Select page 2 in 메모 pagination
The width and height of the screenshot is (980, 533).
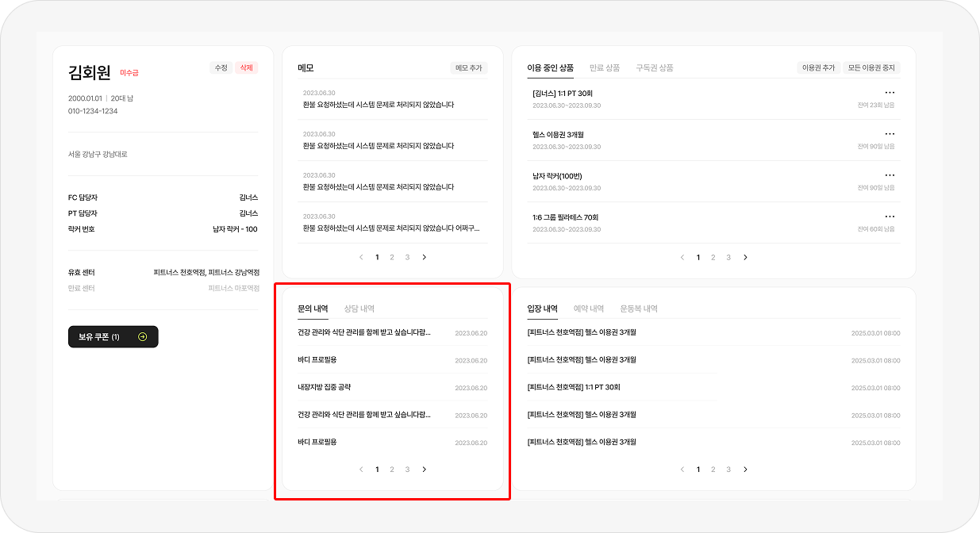pos(392,257)
